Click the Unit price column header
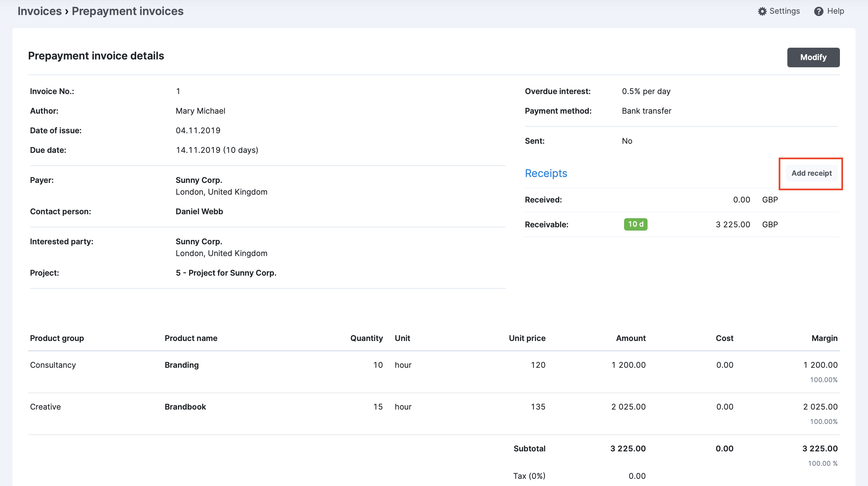 [x=527, y=338]
